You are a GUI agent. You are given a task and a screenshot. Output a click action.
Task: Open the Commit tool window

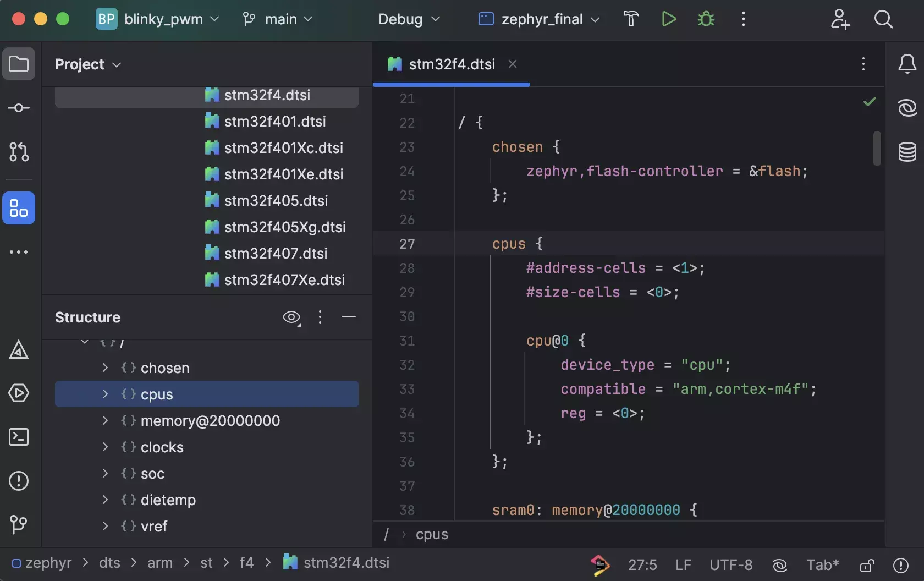point(19,108)
